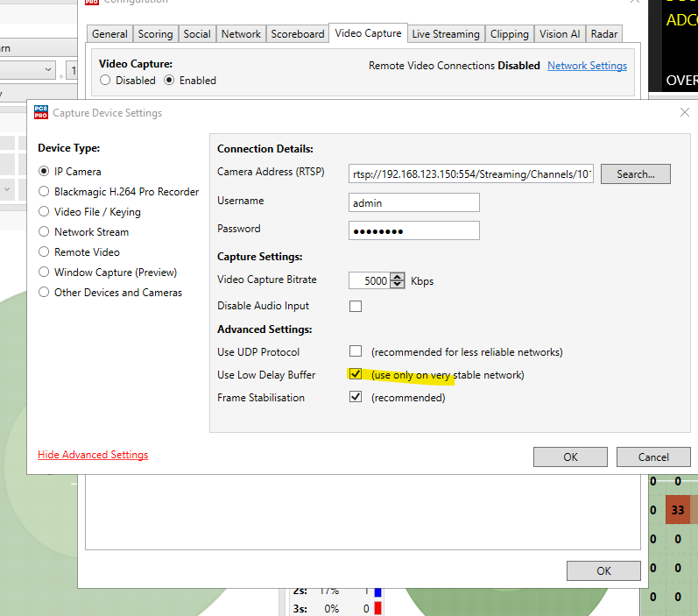Choose Video File / Keying device type
This screenshot has height=616, width=698.
pyautogui.click(x=44, y=212)
